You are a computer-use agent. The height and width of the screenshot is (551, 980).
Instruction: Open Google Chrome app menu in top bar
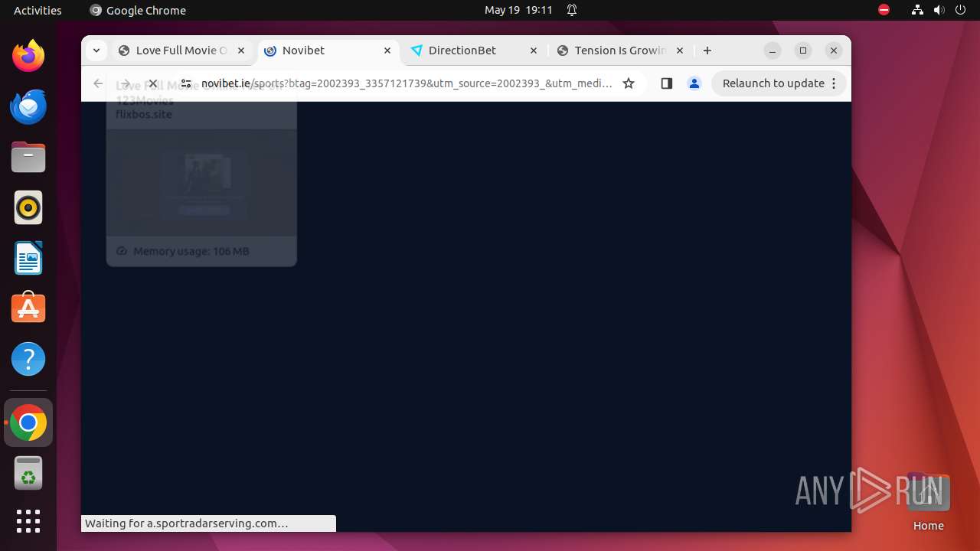pos(138,10)
